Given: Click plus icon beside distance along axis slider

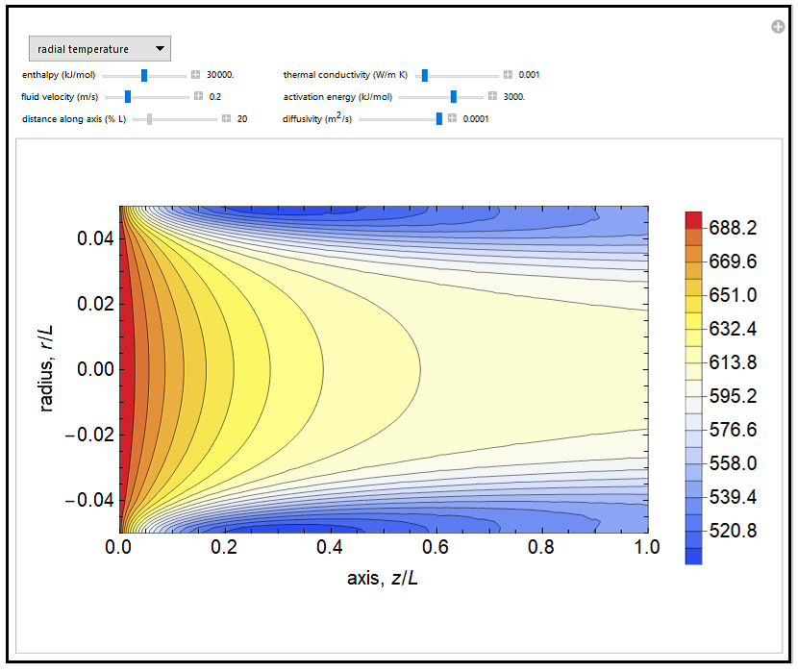Looking at the screenshot, I should coord(226,119).
